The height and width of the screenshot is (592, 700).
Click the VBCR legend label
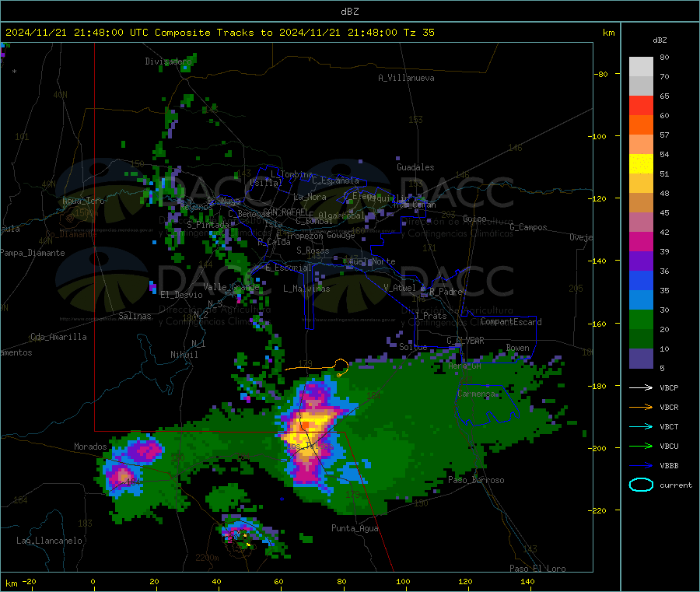click(x=669, y=407)
